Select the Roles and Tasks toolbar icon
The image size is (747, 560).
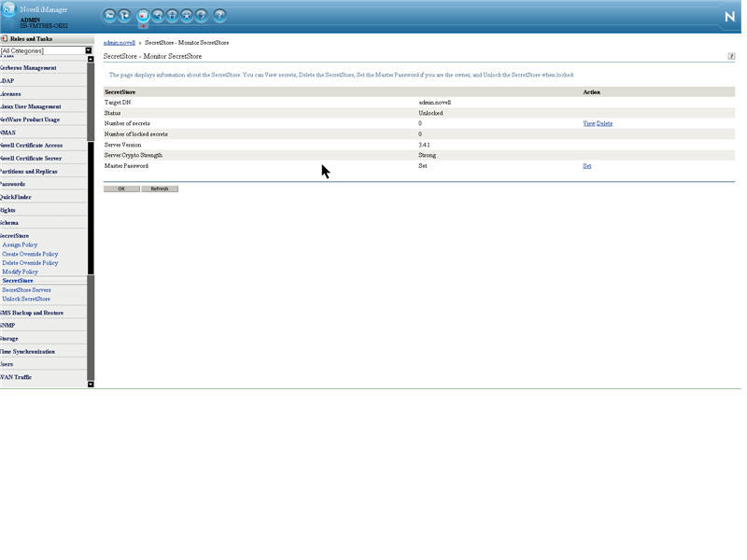[x=143, y=16]
